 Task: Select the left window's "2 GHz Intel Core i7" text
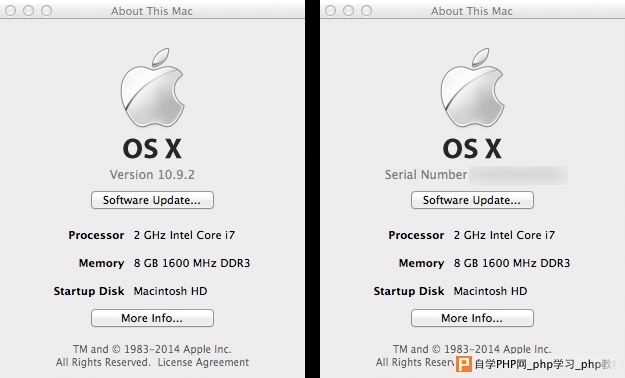click(184, 235)
